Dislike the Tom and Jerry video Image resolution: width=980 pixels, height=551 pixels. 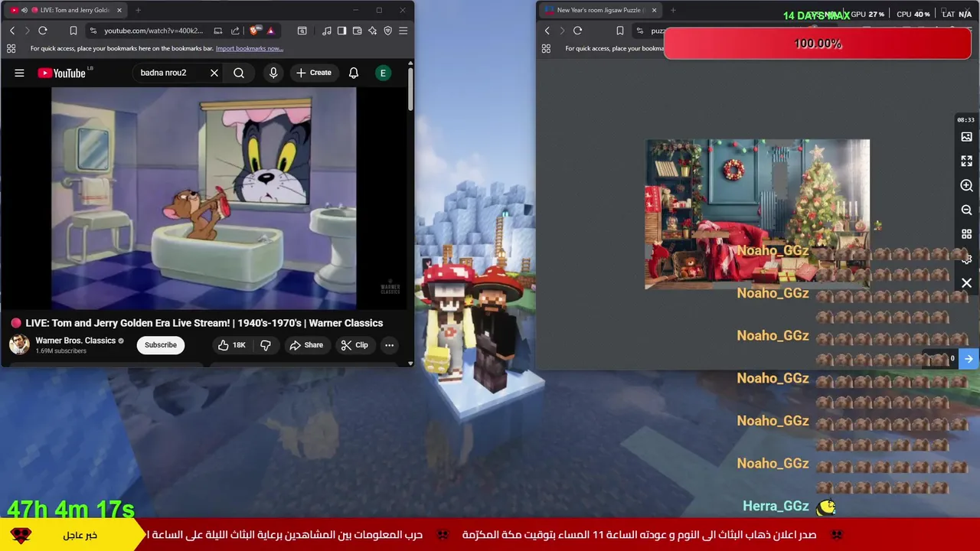point(266,345)
